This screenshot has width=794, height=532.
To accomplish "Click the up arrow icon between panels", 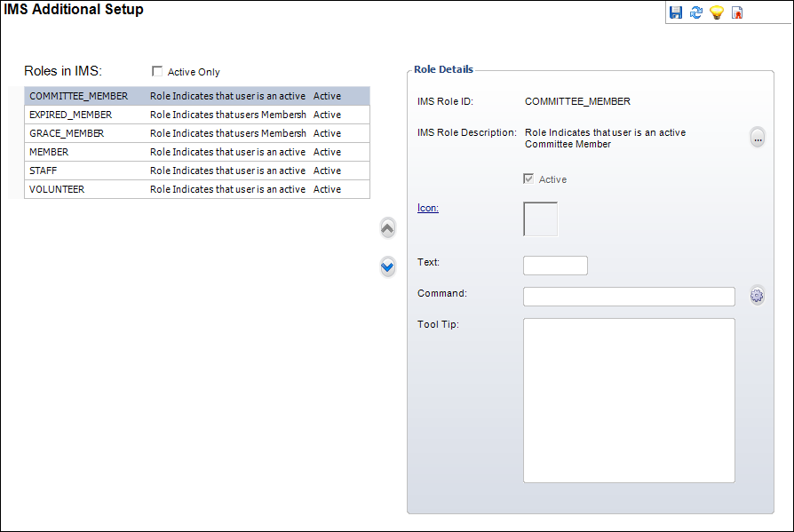I will click(x=387, y=228).
